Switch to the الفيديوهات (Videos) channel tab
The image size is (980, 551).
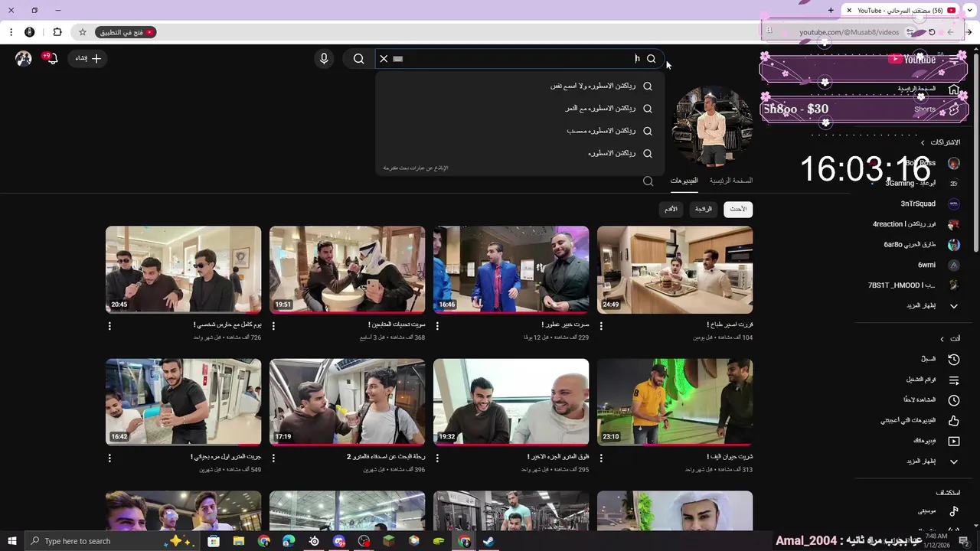(684, 181)
